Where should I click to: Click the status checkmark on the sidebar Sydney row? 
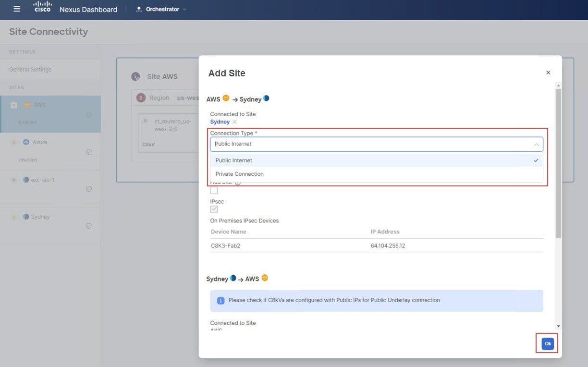click(x=89, y=226)
